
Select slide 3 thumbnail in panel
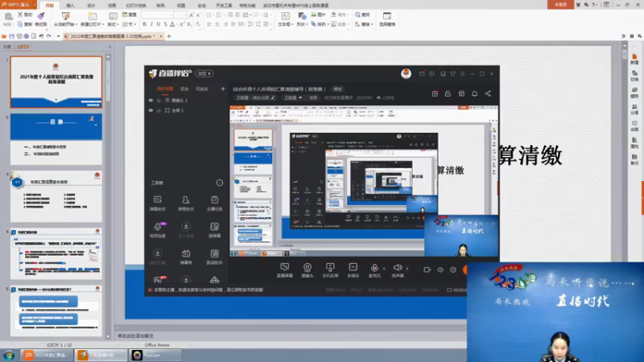pyautogui.click(x=56, y=196)
